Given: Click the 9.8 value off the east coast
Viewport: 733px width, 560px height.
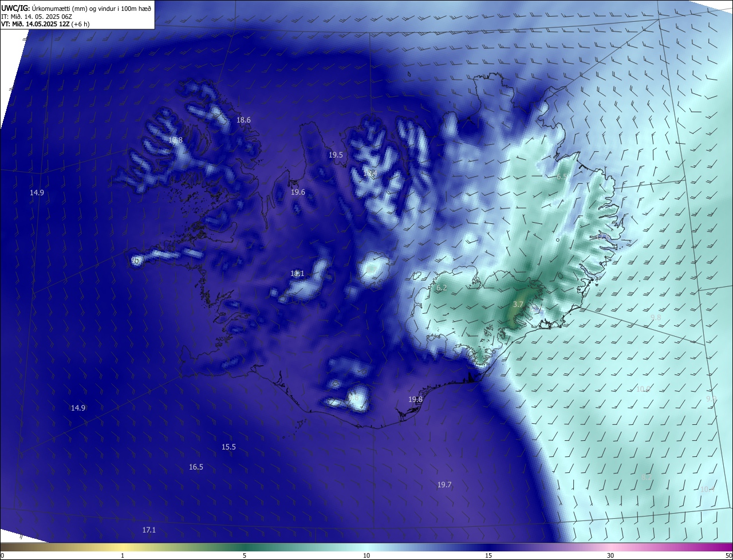Looking at the screenshot, I should tap(656, 317).
